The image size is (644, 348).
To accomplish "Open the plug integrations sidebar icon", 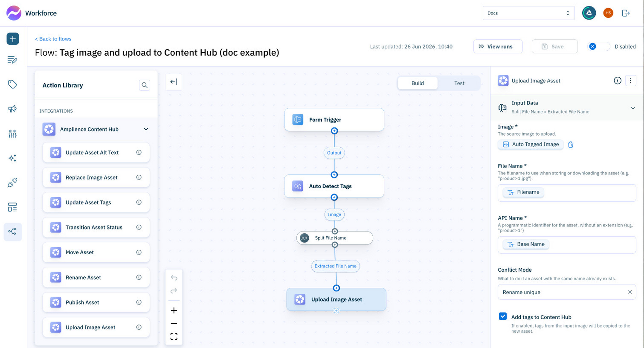I will coord(12,183).
